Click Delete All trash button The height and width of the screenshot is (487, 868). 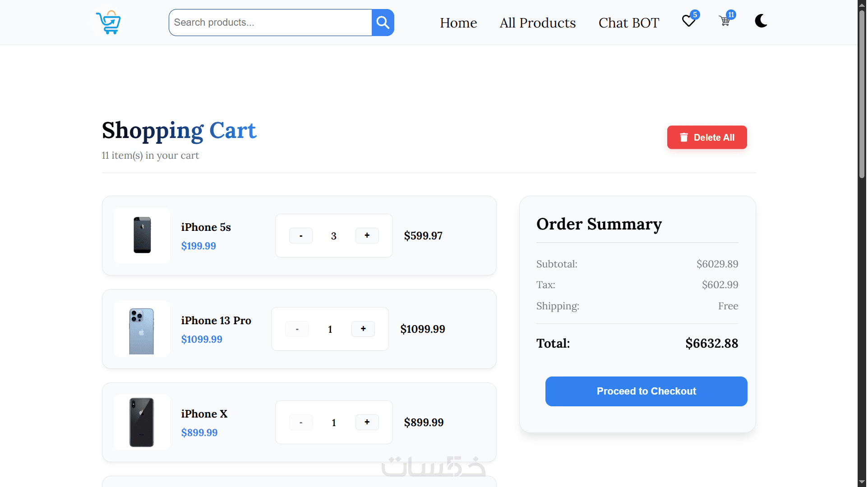(x=706, y=138)
